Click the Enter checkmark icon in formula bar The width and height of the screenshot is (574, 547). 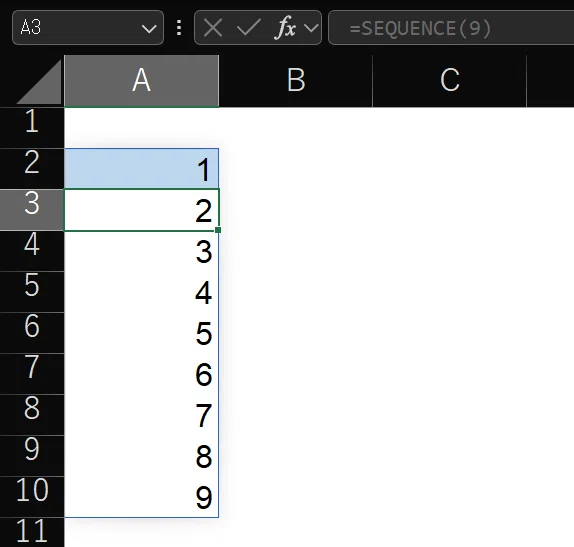click(249, 28)
